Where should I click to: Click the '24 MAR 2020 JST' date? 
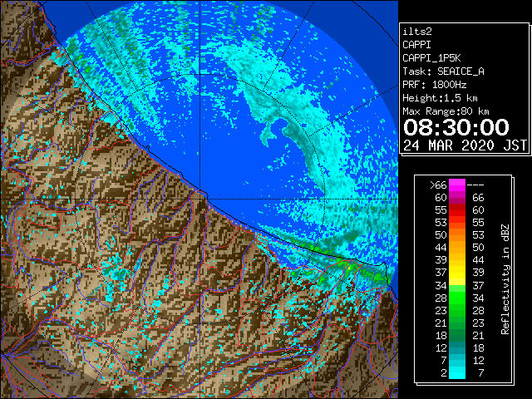465,145
